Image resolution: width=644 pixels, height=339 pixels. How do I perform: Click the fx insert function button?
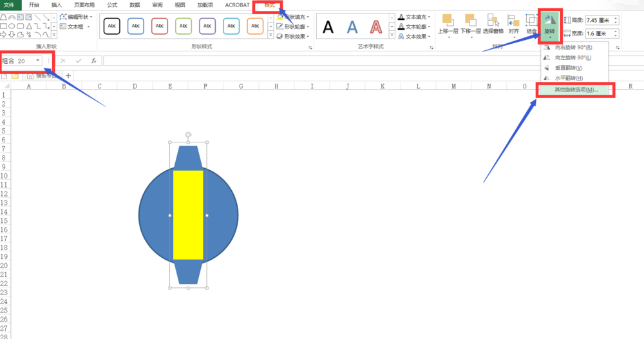click(93, 61)
